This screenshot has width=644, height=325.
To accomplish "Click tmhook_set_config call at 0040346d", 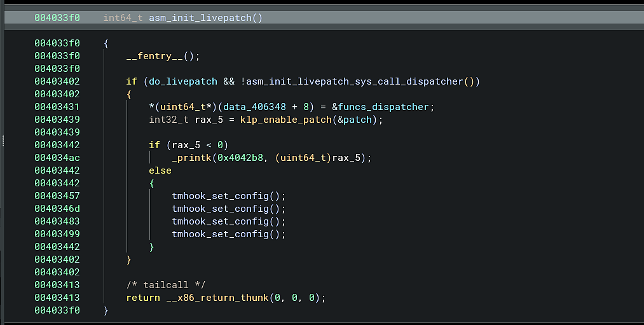I will [220, 209].
